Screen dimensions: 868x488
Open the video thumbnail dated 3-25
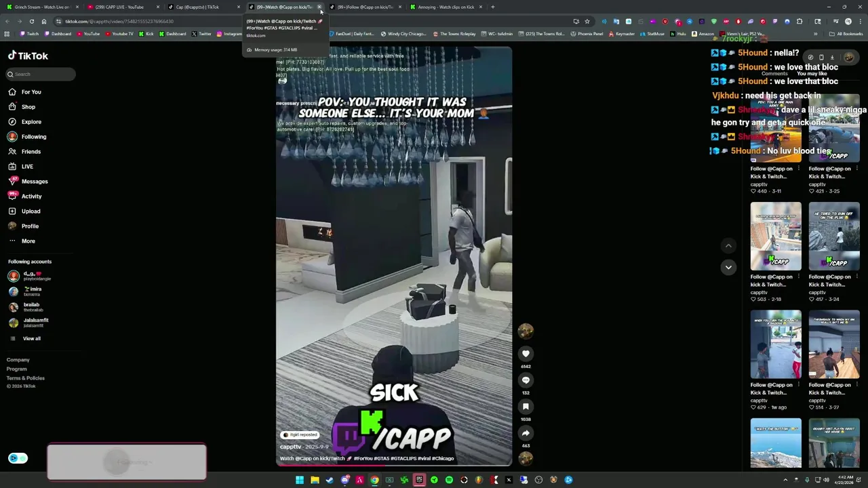[834, 129]
